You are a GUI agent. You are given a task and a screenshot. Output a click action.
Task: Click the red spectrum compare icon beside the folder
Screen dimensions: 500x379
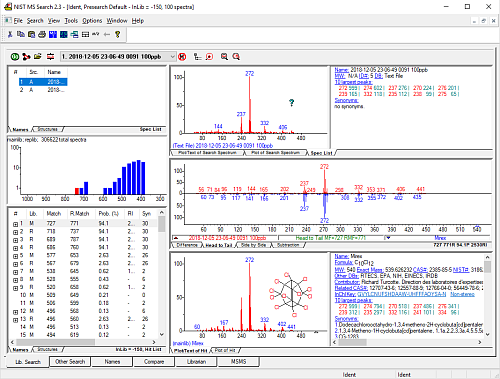tap(50, 57)
